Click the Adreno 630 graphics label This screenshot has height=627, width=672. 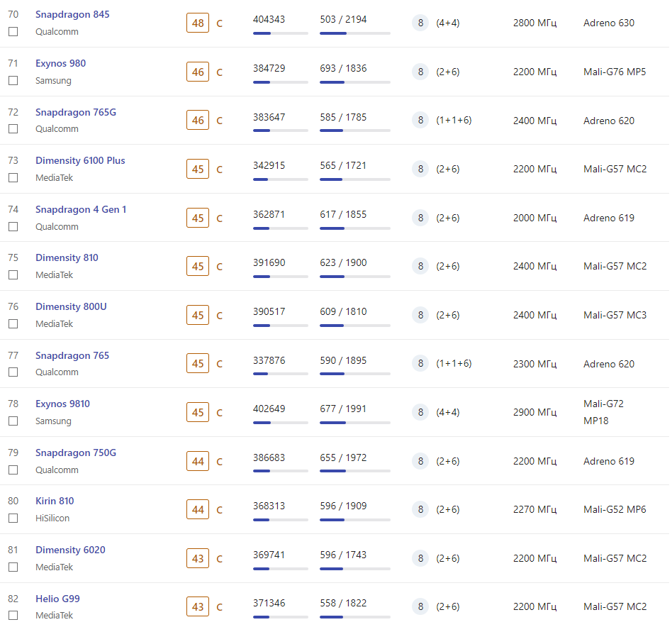[x=608, y=23]
